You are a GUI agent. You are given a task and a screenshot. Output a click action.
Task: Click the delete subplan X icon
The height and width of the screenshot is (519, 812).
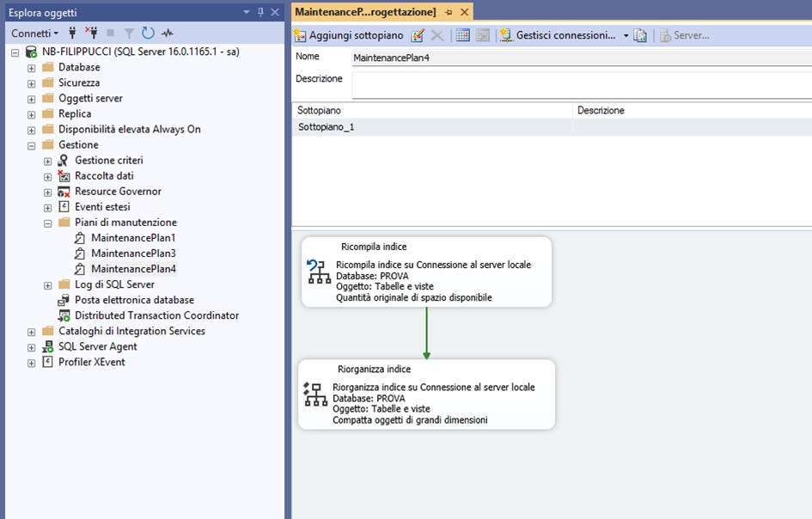(x=437, y=35)
